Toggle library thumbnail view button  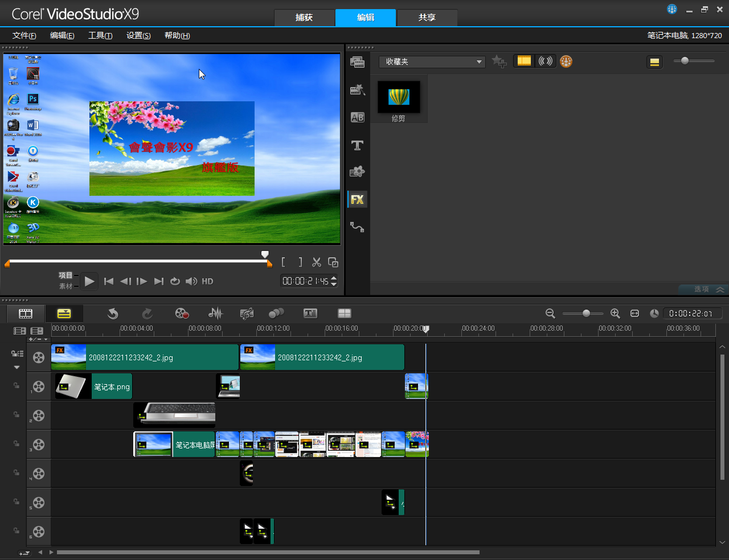pos(654,62)
